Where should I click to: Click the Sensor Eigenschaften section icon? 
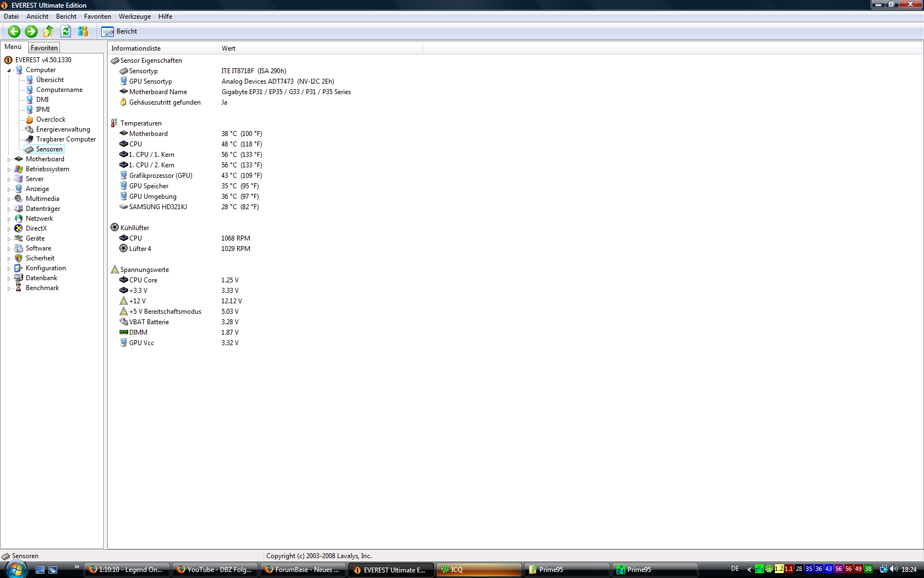tap(115, 61)
